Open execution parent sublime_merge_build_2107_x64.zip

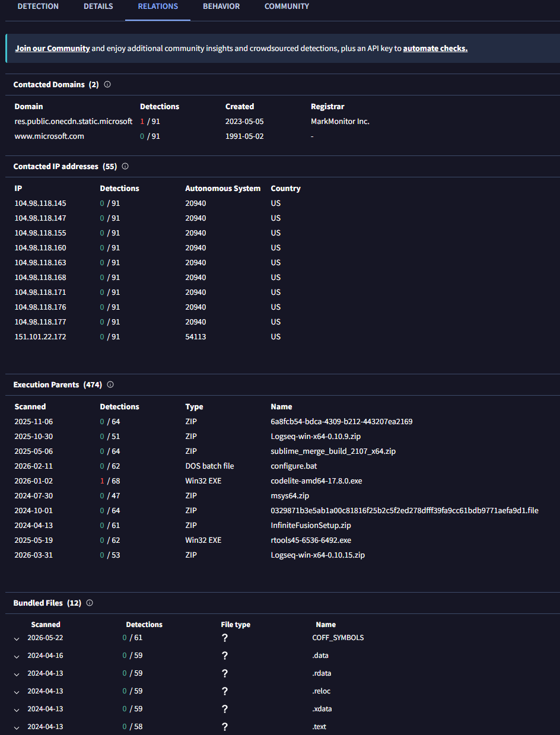pos(333,451)
